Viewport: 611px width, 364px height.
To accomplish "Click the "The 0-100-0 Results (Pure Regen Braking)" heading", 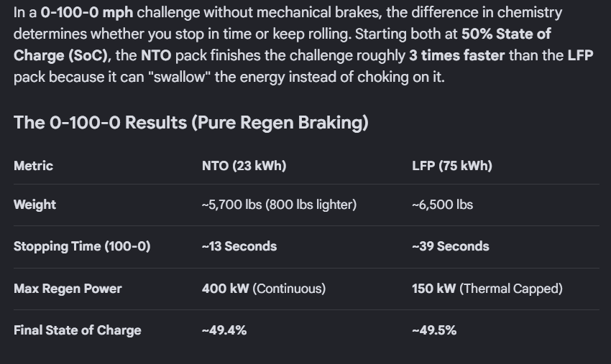I will (190, 123).
